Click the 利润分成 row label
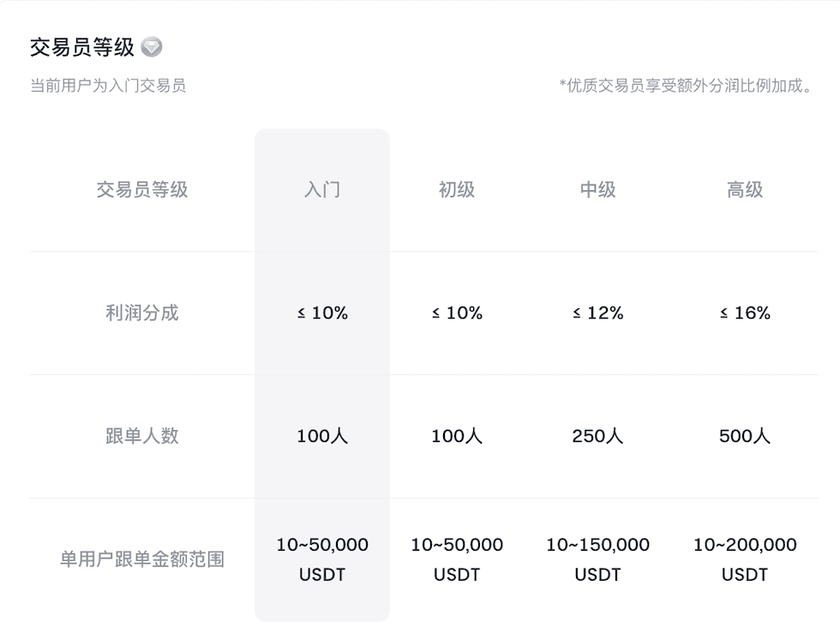 (142, 313)
